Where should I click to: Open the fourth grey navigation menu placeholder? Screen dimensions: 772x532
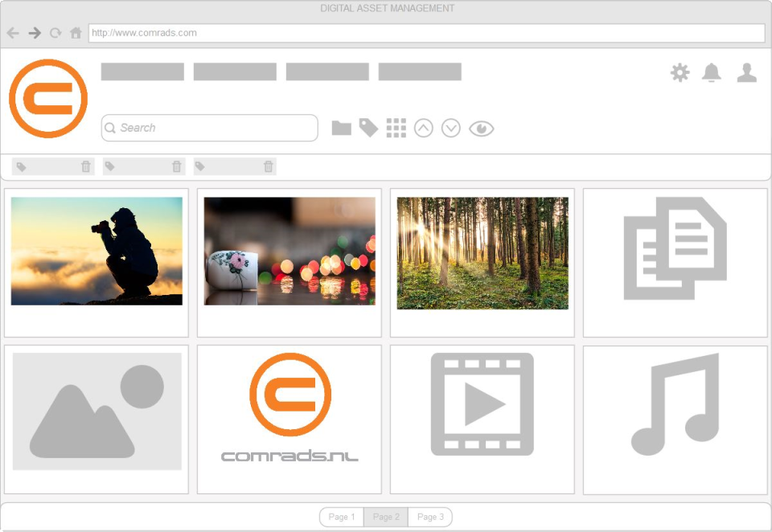pos(420,72)
